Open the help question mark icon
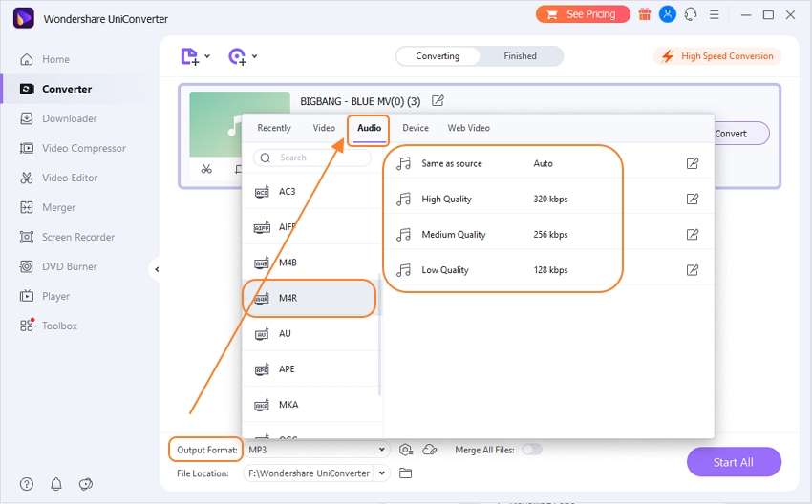Screen dimensions: 812x504 27,484
